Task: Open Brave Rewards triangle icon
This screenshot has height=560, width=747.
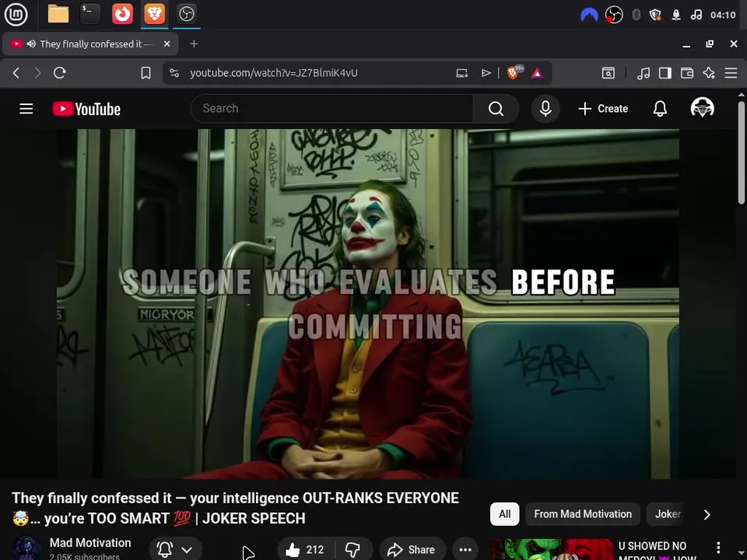Action: (x=537, y=73)
